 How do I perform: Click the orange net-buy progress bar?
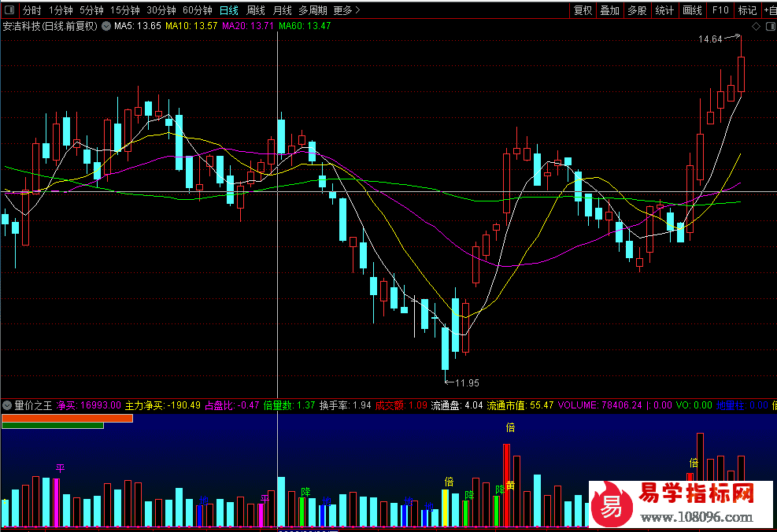[68, 418]
